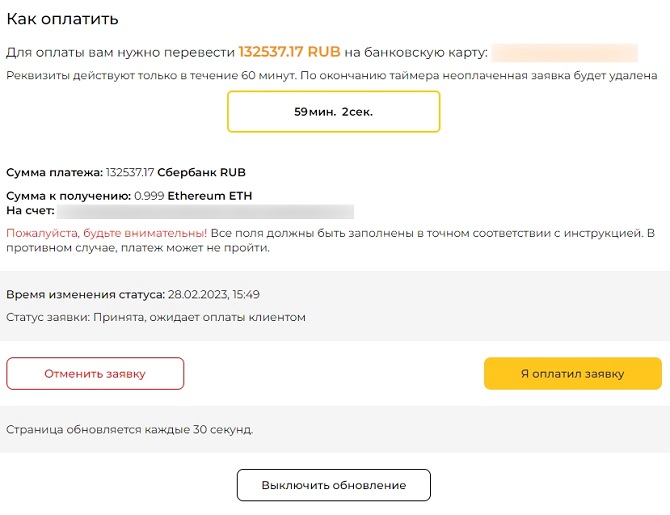
Task: Click the 'На счет:' label
Action: pyautogui.click(x=29, y=211)
